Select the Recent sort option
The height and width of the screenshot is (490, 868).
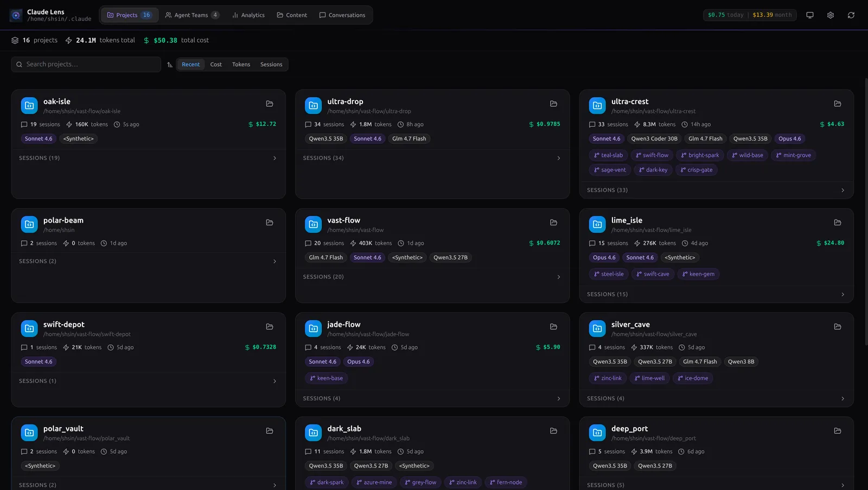[x=190, y=65]
